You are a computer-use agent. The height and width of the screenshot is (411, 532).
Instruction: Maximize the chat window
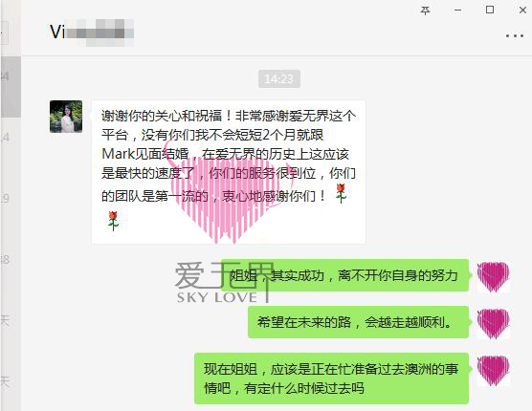tap(490, 10)
